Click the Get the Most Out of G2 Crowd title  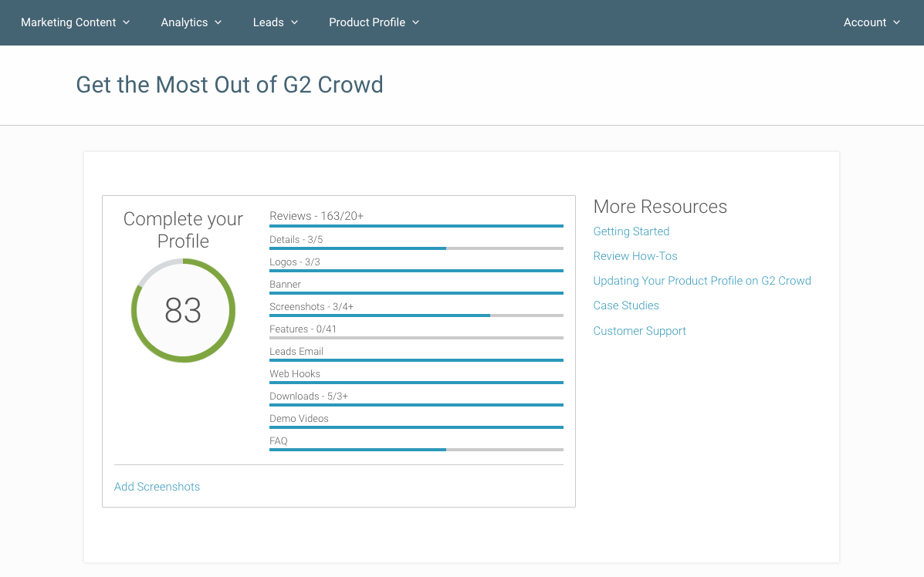coord(230,85)
